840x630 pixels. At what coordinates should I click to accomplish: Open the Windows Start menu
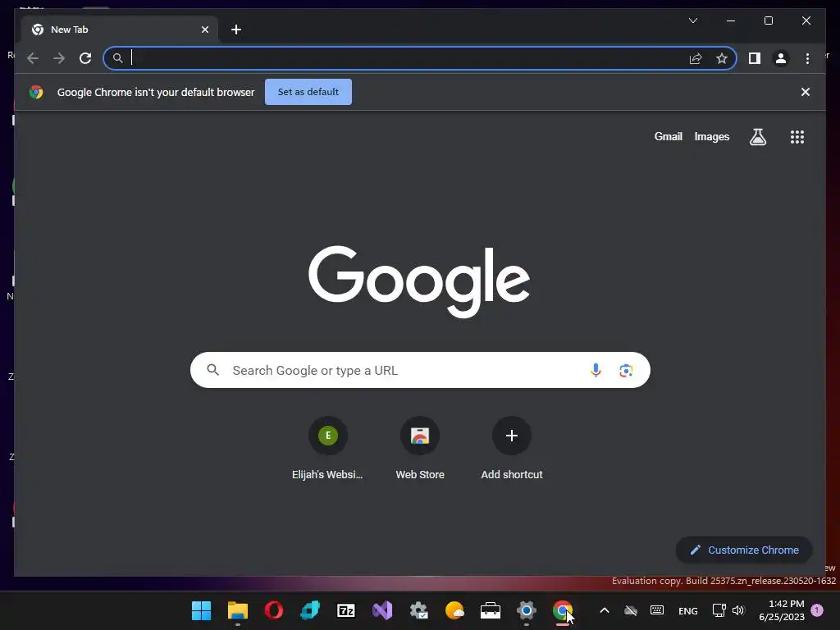[x=202, y=610]
